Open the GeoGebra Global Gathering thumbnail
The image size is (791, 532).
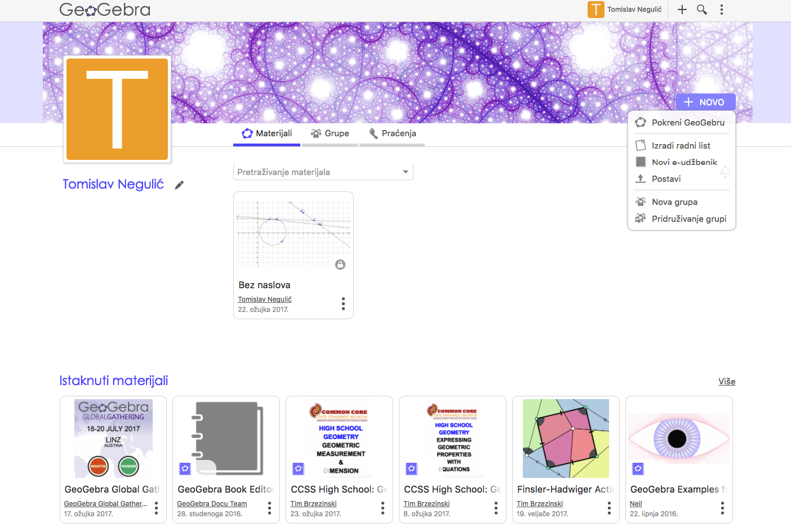[113, 439]
